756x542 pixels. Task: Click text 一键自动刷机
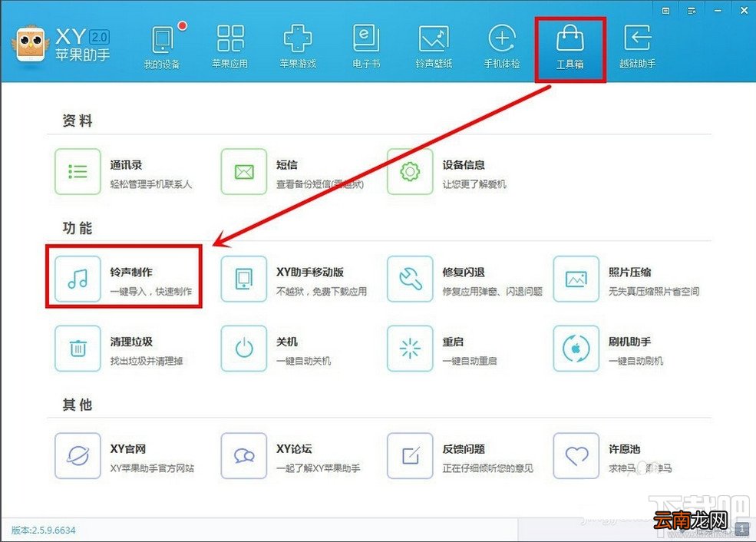click(636, 361)
